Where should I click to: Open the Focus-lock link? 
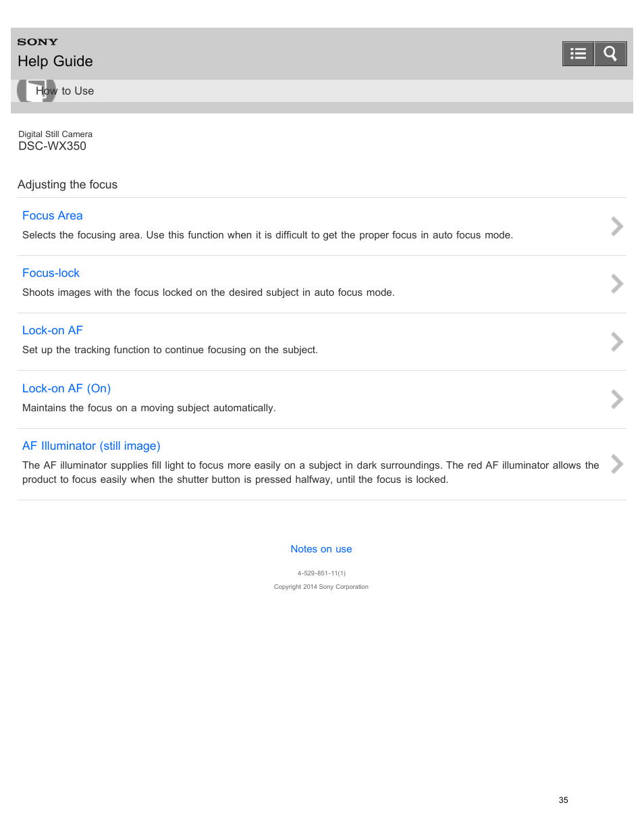tap(51, 273)
